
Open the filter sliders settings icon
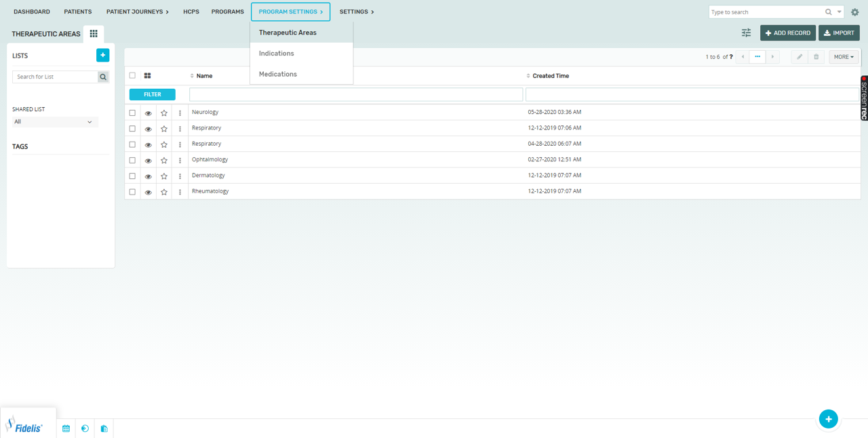[x=746, y=33]
